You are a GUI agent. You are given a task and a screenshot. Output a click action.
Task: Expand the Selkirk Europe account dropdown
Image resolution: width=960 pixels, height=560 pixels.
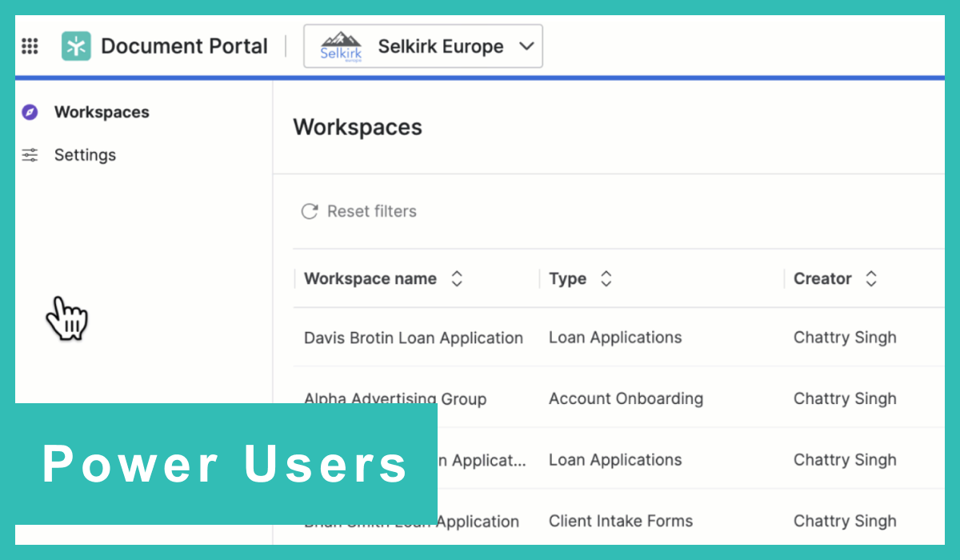[x=526, y=46]
